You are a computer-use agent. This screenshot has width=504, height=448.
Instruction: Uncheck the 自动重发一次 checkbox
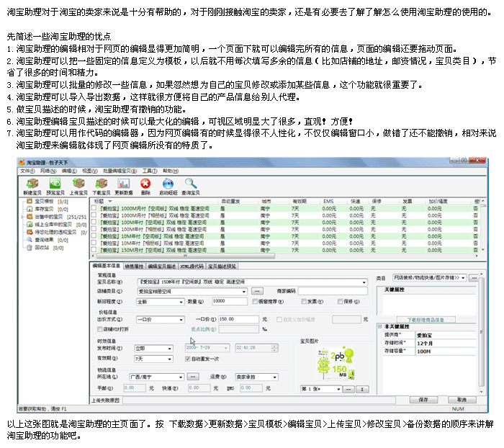(x=188, y=359)
